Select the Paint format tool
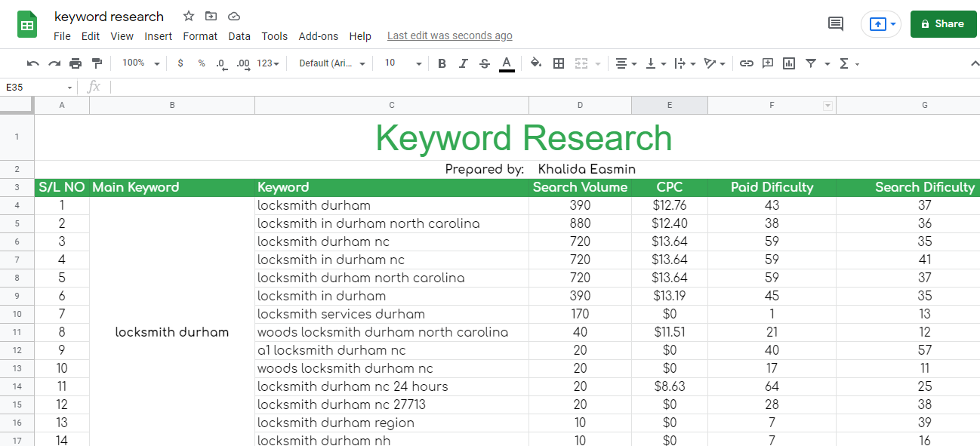Viewport: 980px width, 446px height. (x=97, y=63)
